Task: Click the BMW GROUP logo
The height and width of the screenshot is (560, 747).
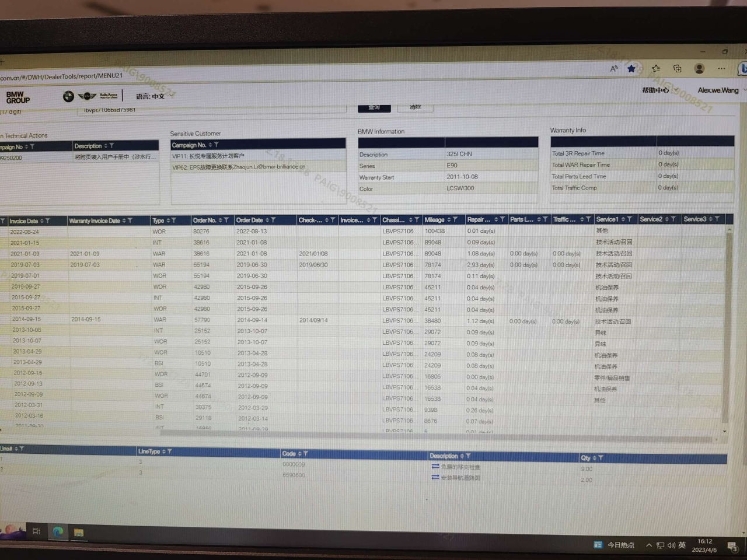Action: point(18,97)
